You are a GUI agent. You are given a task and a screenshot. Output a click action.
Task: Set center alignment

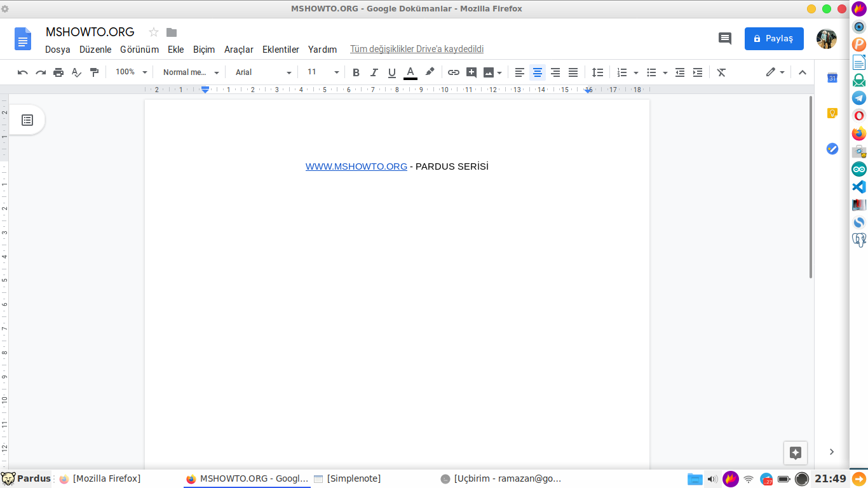(x=538, y=72)
